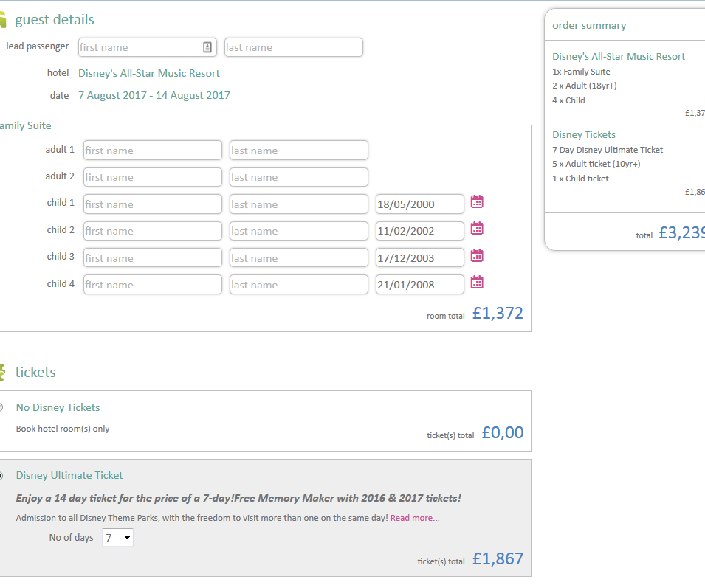Open calendar picker for child 2 birthdate
Screen dimensions: 705x588
pyautogui.click(x=477, y=229)
